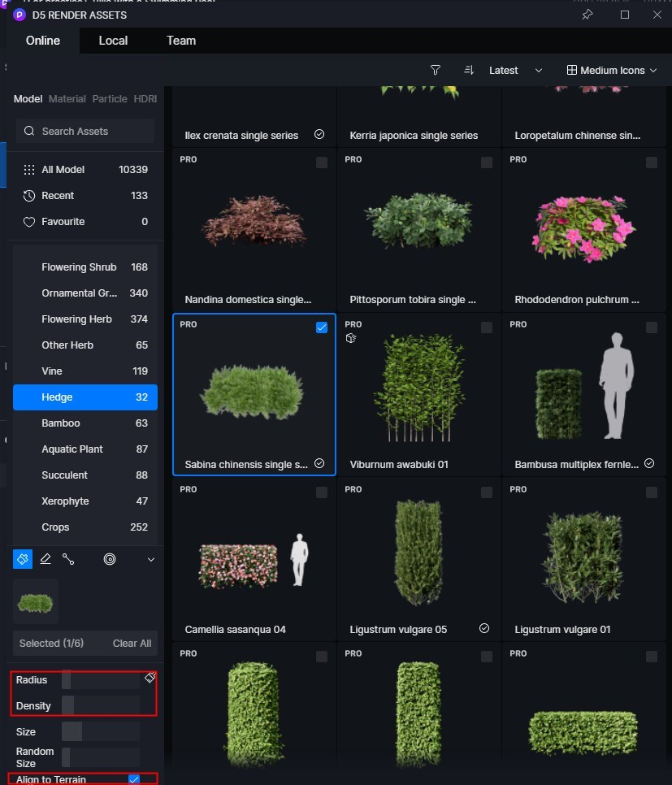Image resolution: width=672 pixels, height=785 pixels.
Task: Click downloaded checkmark on Ligustrum vulgare 05
Action: coord(484,628)
